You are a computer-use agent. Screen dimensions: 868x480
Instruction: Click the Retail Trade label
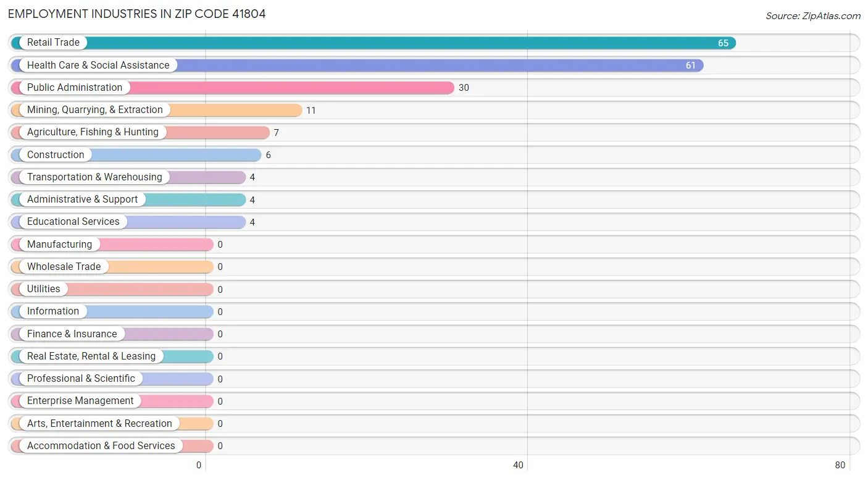[x=53, y=43]
